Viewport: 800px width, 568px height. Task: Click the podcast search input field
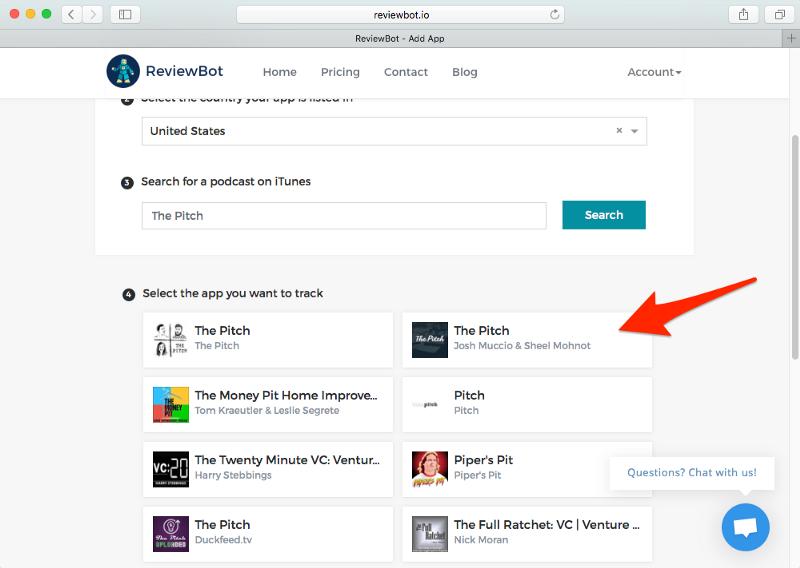coord(344,216)
